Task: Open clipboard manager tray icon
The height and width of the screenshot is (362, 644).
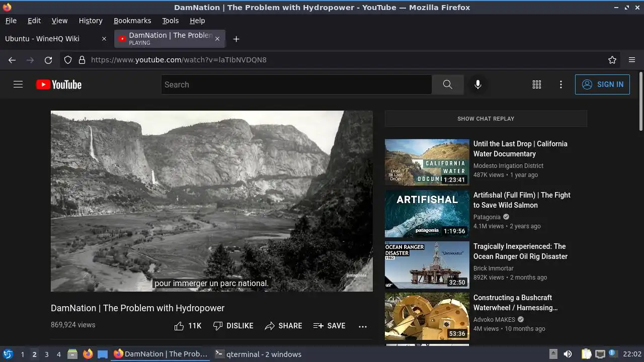Action: tap(586, 354)
